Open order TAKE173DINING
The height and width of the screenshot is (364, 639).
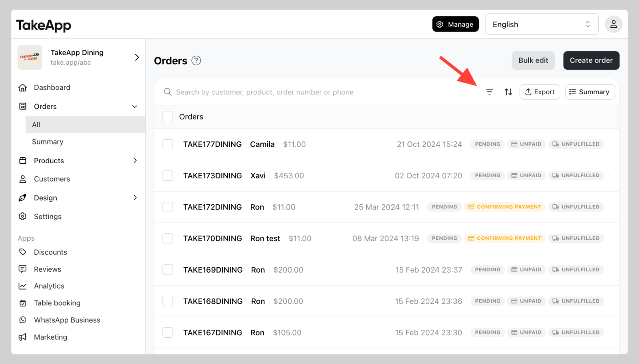[212, 176]
